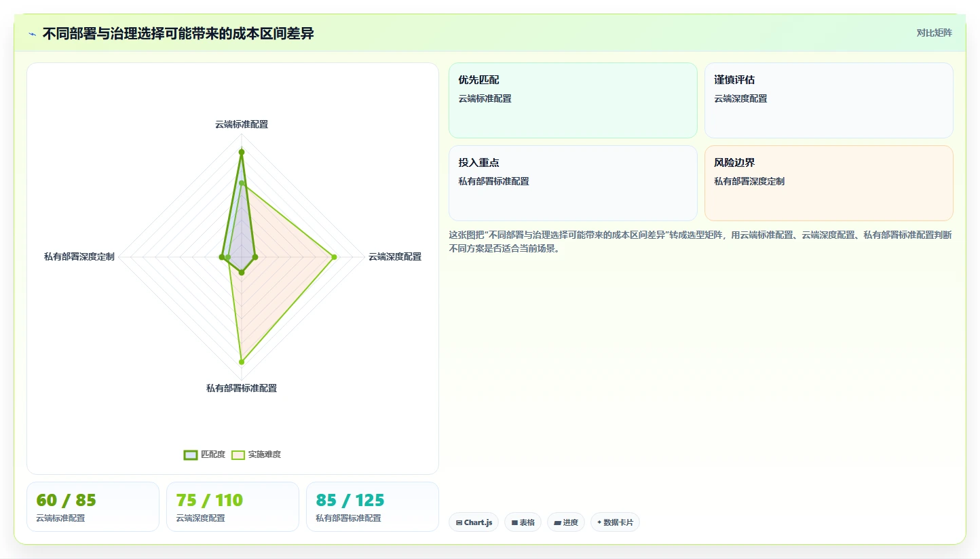Click the 数据卡片 sparkle icon
The image size is (980, 559).
599,522
